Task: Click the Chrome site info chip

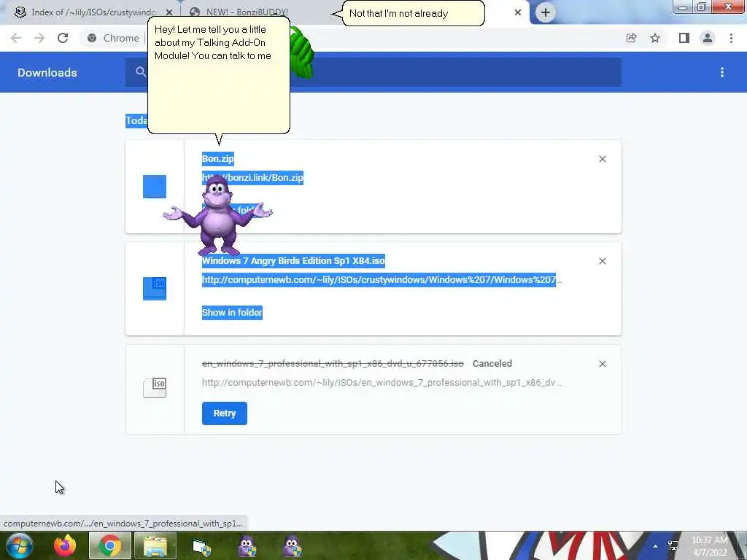Action: [113, 38]
